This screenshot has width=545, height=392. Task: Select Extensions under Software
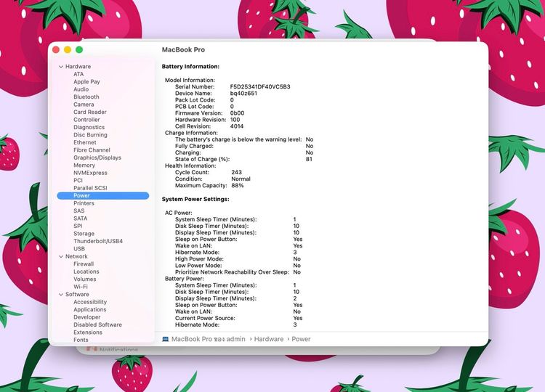click(88, 332)
